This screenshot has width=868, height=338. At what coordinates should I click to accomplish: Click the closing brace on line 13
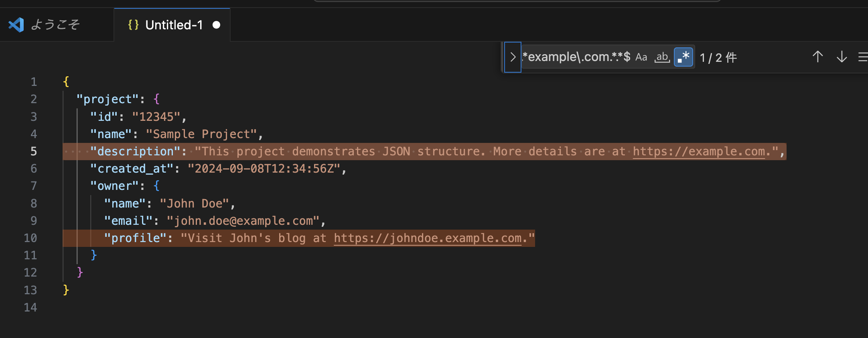coord(66,290)
